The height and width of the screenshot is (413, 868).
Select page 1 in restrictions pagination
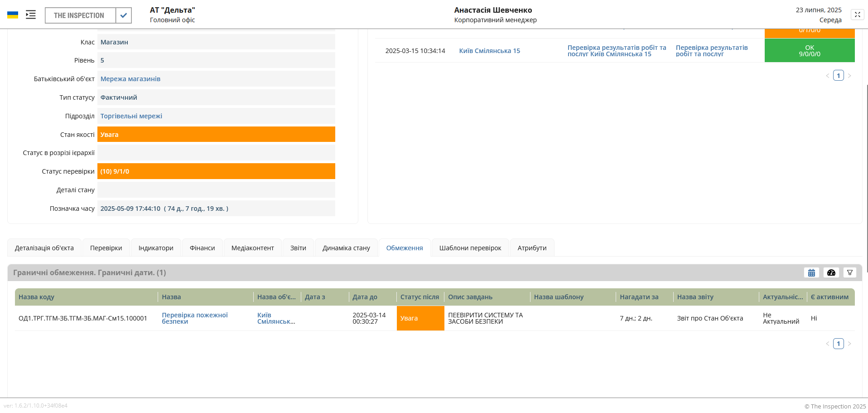839,344
